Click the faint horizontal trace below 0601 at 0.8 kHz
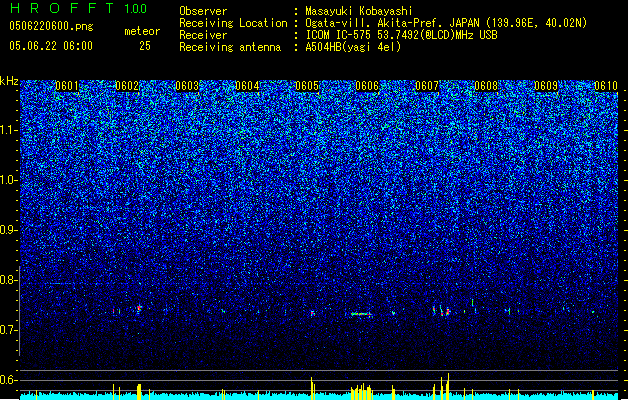This screenshot has height=400, width=629. pyautogui.click(x=61, y=284)
